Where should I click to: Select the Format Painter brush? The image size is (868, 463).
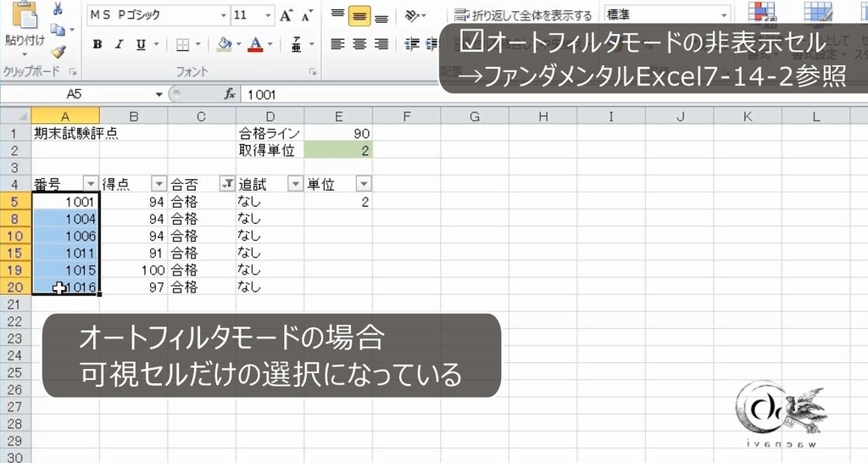(58, 52)
